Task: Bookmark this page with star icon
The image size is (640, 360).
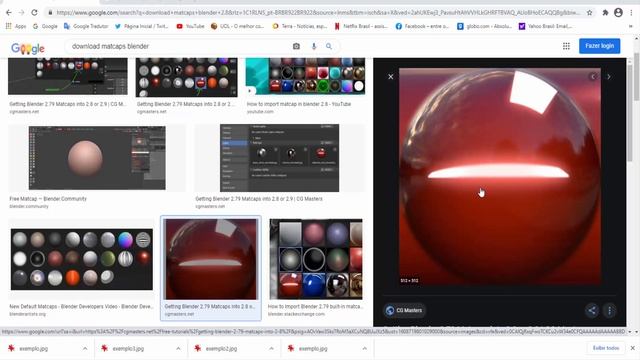Action: [x=589, y=13]
